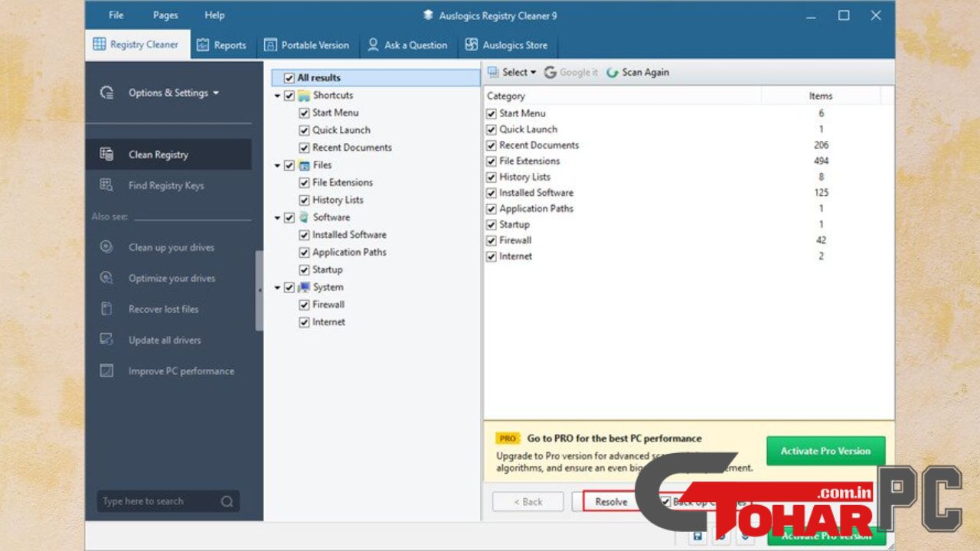The width and height of the screenshot is (980, 551).
Task: Collapse the System tree group
Action: tap(277, 288)
